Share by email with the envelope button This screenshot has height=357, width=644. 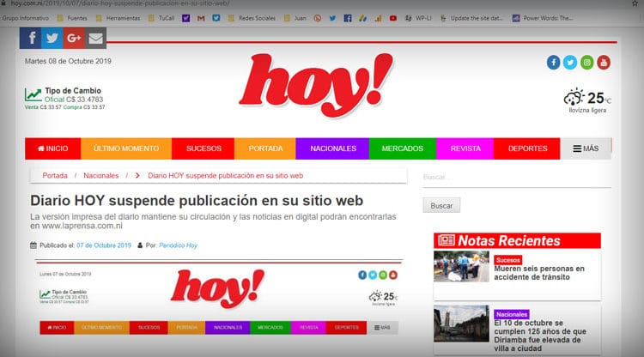[95, 38]
